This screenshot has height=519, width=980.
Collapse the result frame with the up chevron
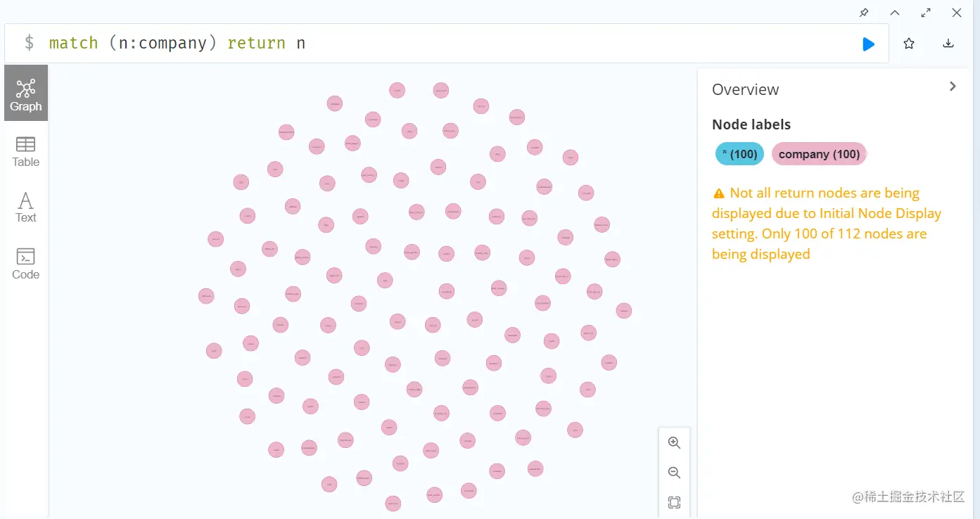(895, 13)
